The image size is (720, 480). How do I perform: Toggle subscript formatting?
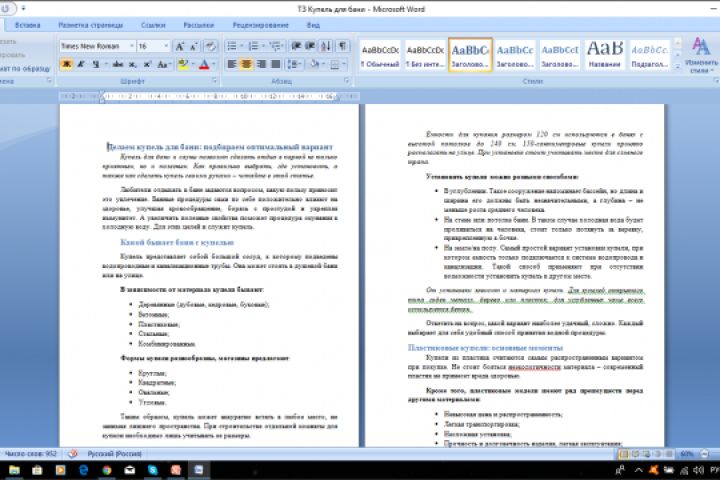tap(132, 64)
